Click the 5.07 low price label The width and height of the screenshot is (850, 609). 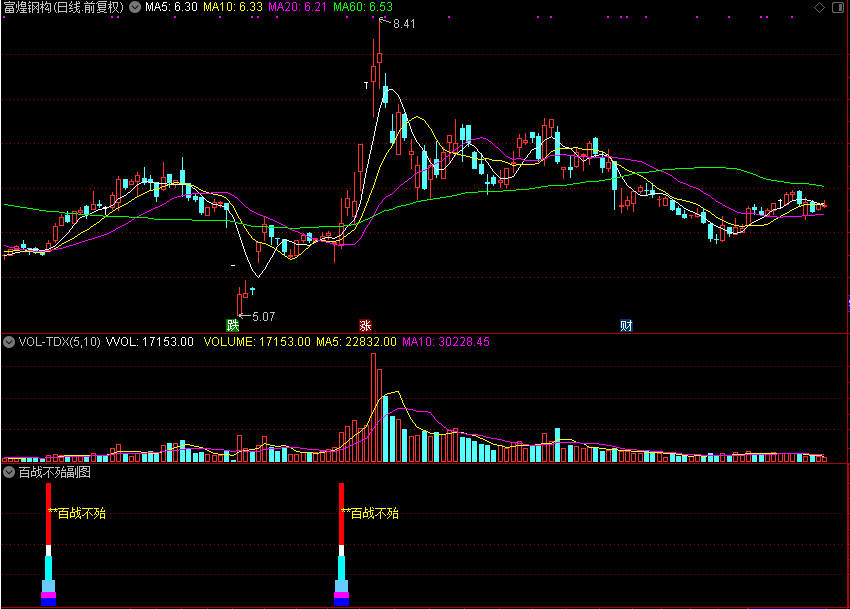[x=263, y=317]
